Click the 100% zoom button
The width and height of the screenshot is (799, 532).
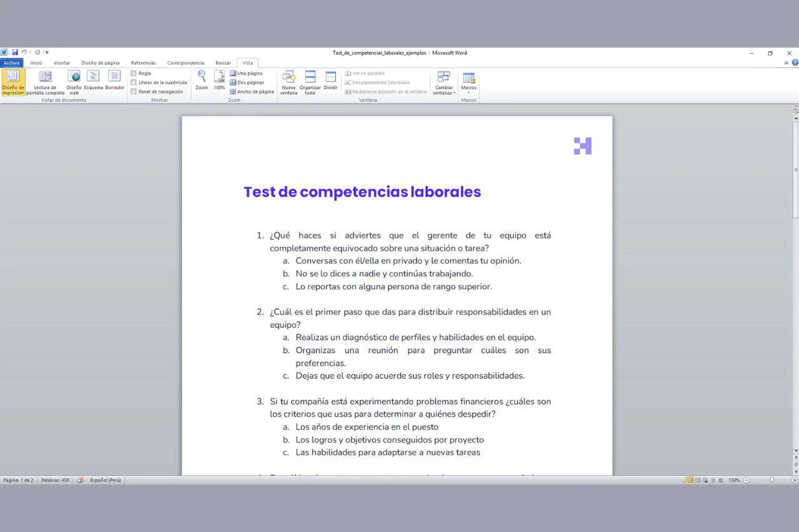pos(218,80)
